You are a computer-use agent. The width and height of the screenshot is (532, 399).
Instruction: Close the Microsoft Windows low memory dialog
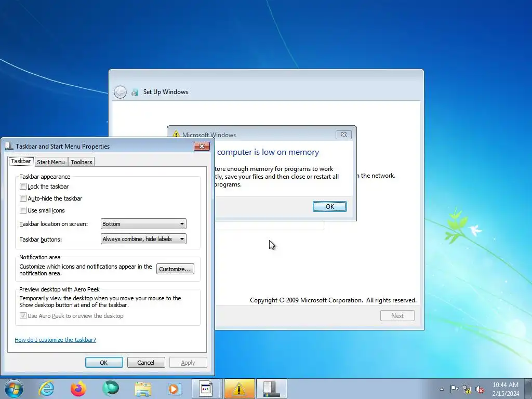343,135
